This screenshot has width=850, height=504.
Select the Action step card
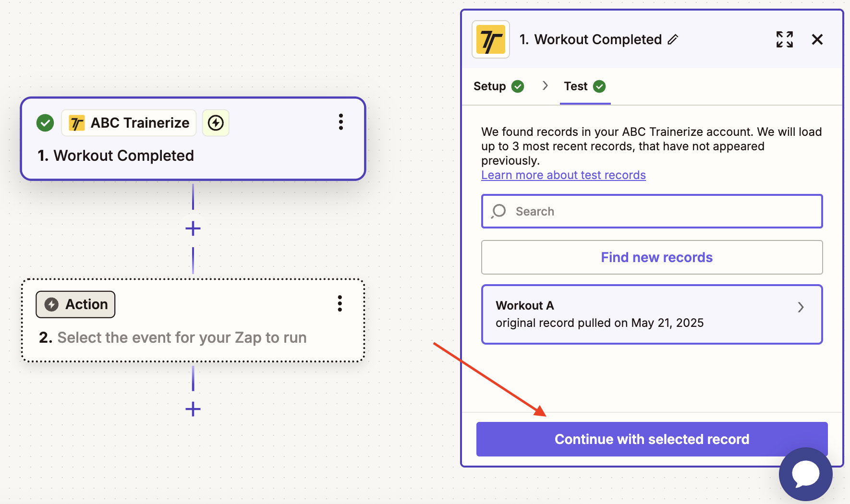pos(193,320)
